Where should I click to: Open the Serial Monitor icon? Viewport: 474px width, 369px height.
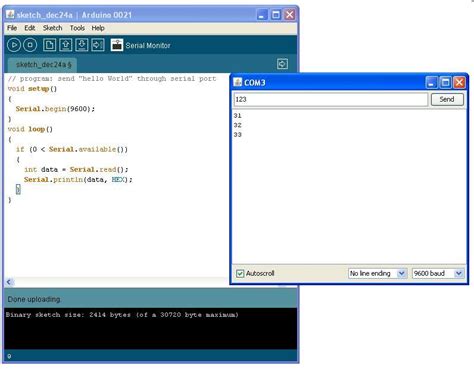117,45
